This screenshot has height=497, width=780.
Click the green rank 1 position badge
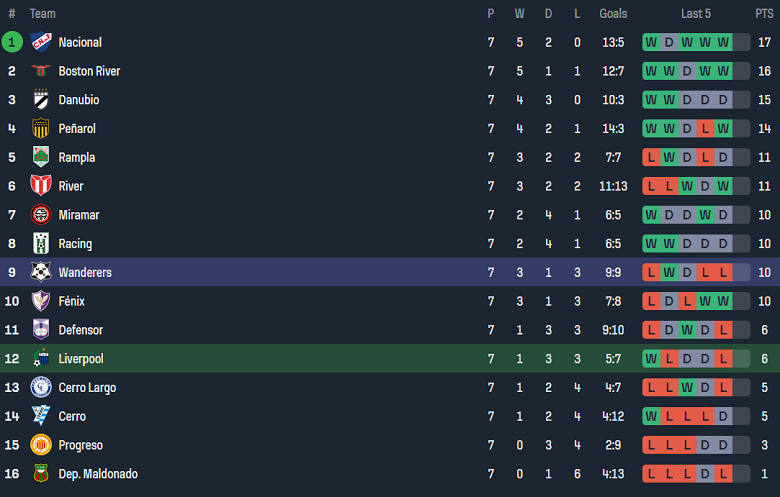pyautogui.click(x=12, y=42)
